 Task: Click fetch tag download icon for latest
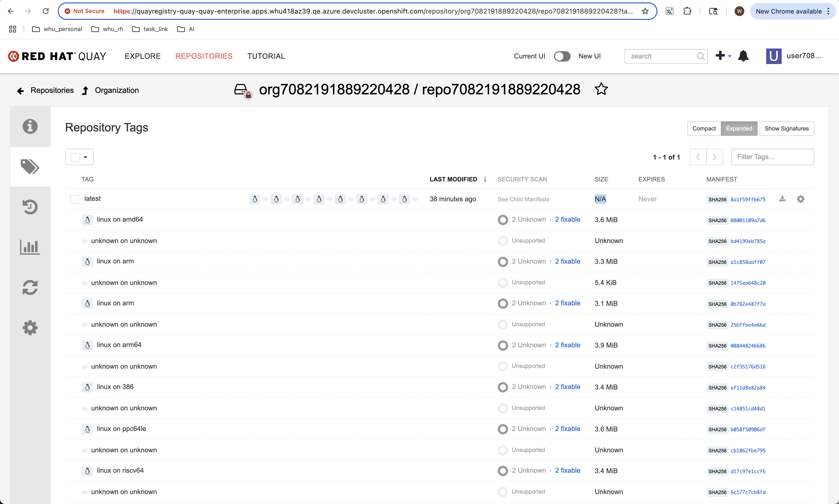[x=782, y=199]
